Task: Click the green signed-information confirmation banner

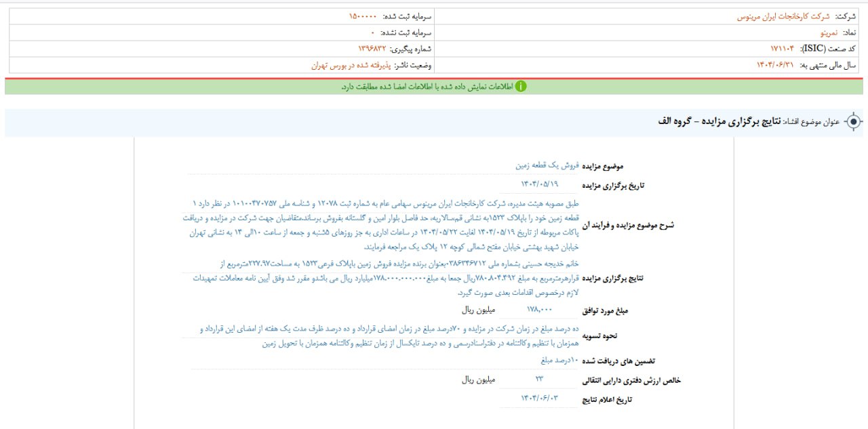Action: tap(434, 87)
